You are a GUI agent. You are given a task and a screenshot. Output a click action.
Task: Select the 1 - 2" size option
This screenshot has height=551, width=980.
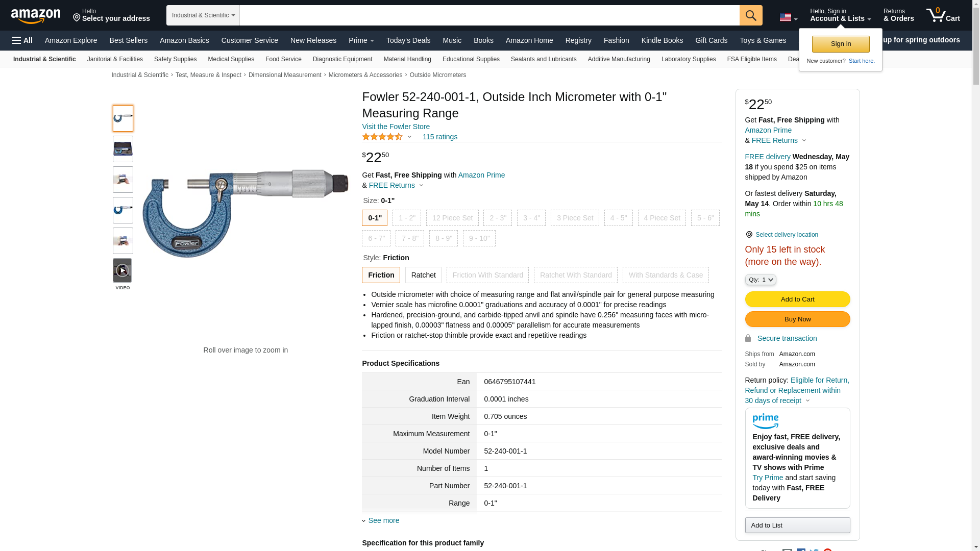[406, 218]
